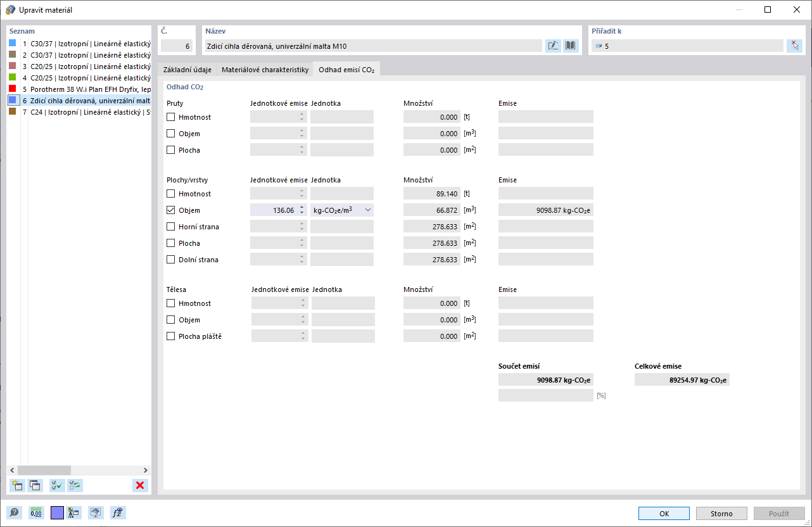The width and height of the screenshot is (812, 527).
Task: Open the Materiálové charakteristiky tab
Action: [x=265, y=70]
